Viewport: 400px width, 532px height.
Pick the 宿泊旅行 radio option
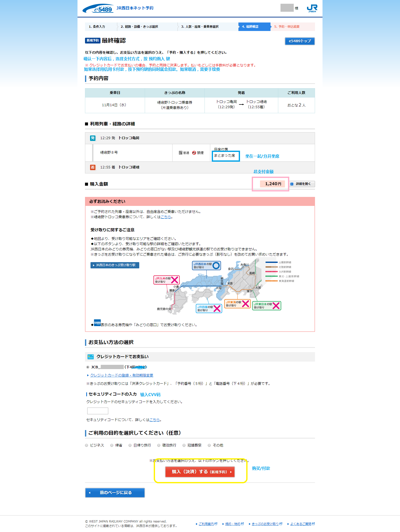point(159,445)
